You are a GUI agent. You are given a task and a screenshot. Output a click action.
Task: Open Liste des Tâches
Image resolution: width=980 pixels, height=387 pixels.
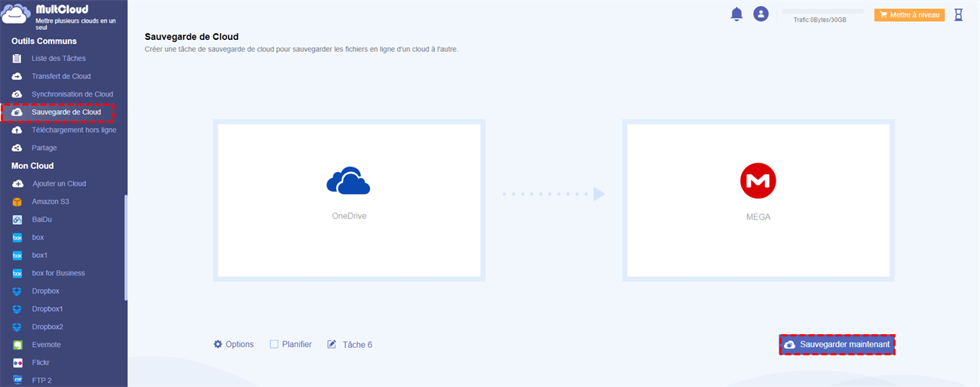point(59,58)
